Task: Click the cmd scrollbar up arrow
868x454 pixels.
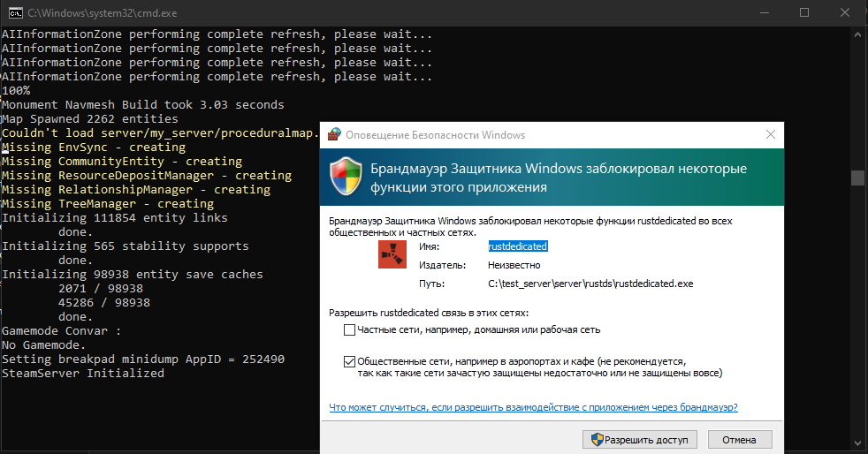Action: tap(857, 34)
